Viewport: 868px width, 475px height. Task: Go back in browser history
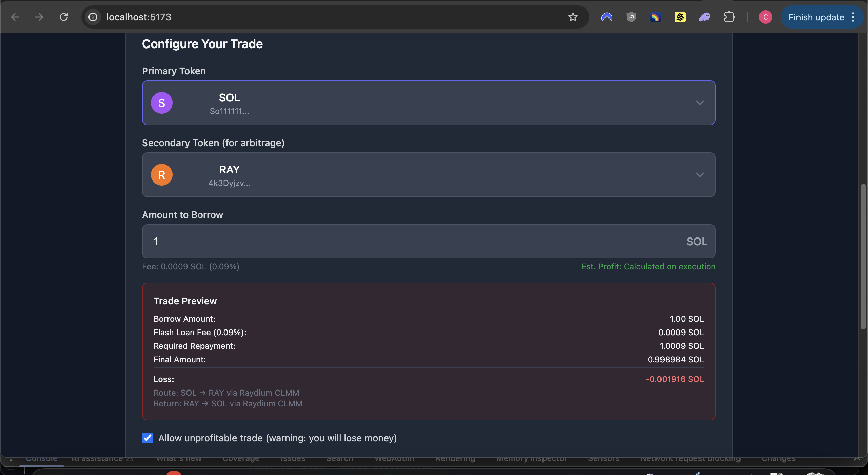pyautogui.click(x=15, y=17)
